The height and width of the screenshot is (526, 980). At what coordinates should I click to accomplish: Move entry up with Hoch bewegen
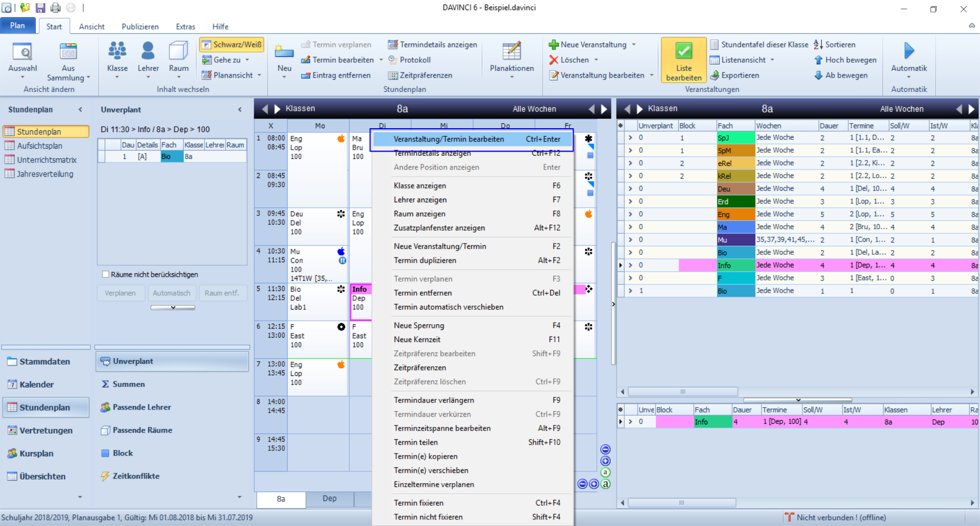tap(845, 60)
